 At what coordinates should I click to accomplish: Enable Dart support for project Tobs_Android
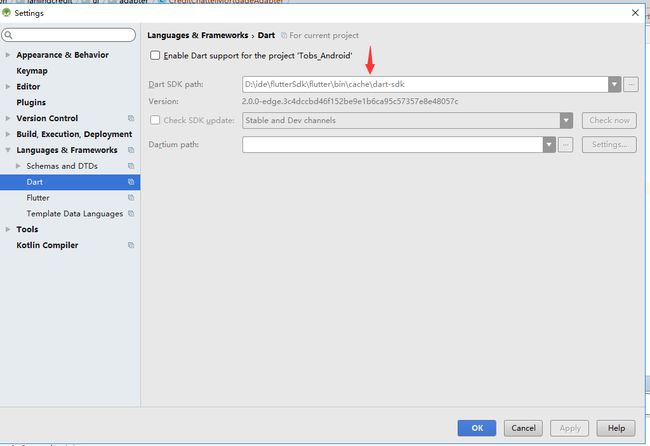[x=155, y=56]
